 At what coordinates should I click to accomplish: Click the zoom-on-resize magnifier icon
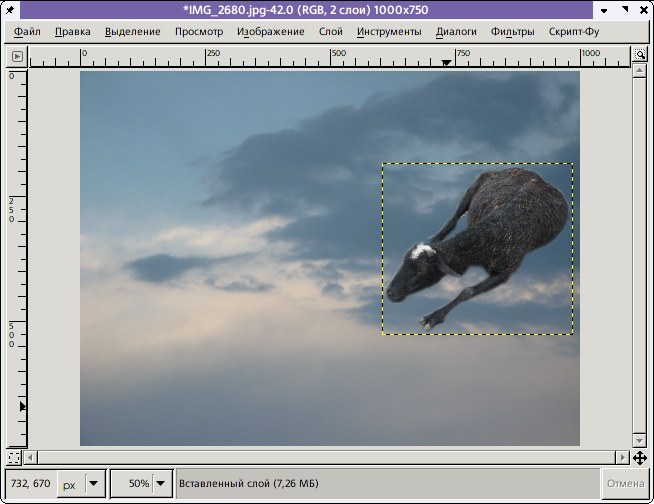click(x=639, y=53)
